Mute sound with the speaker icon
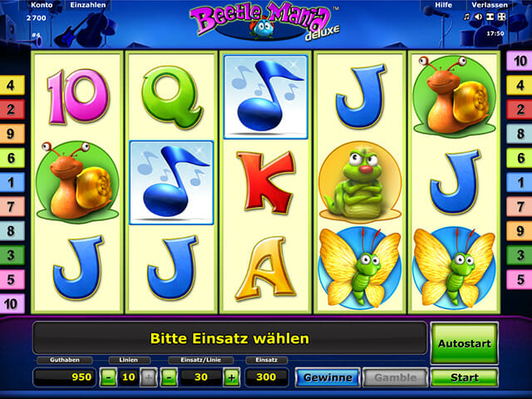This screenshot has height=399, width=532. click(479, 17)
